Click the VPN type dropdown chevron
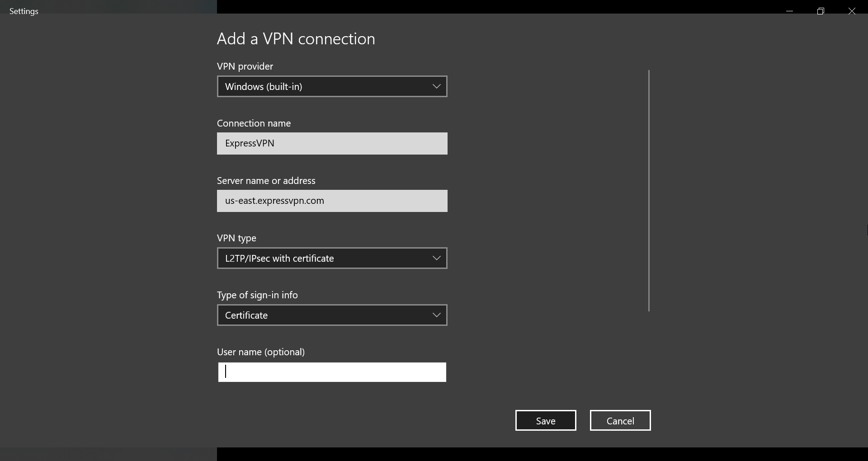 click(x=436, y=258)
